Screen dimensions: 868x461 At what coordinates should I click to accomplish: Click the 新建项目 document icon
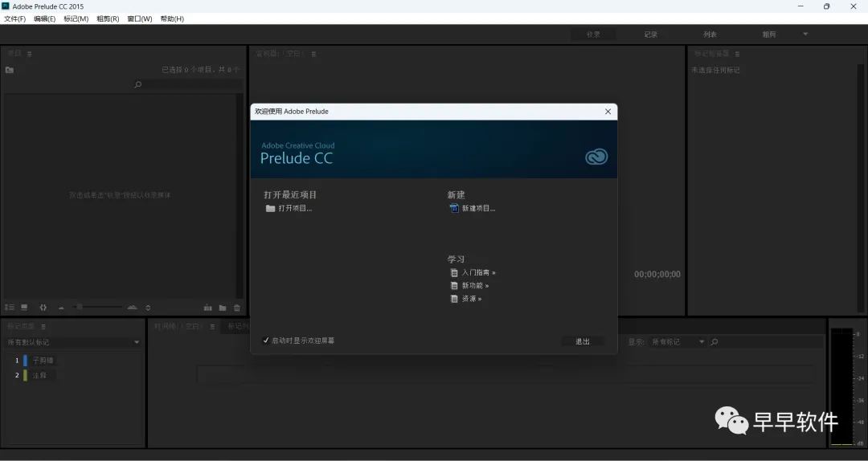click(454, 208)
